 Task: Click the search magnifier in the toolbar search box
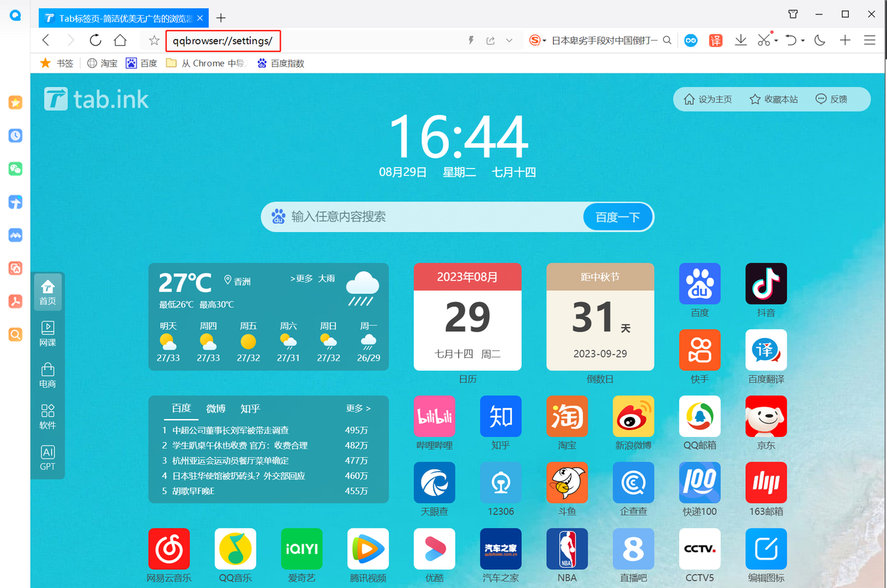coord(667,40)
